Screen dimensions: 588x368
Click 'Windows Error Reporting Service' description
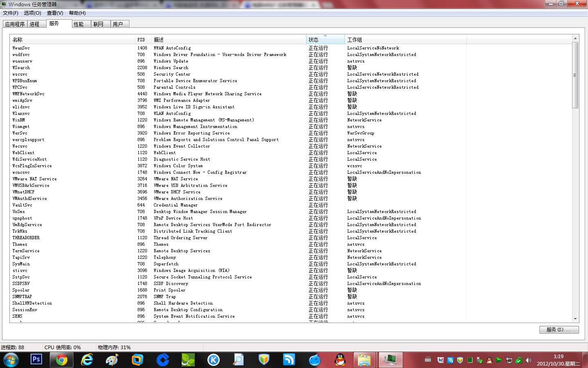(192, 133)
